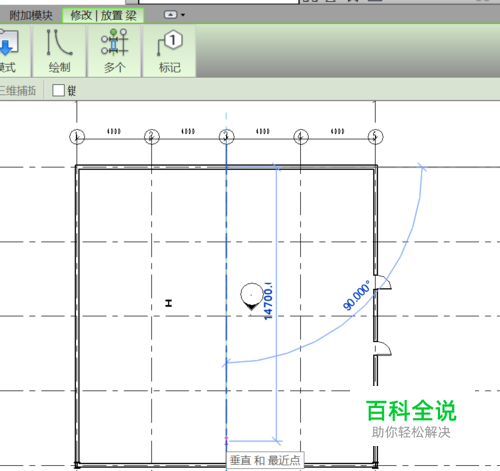Click the H beam symbol in plan
The image size is (500, 471).
pyautogui.click(x=169, y=303)
